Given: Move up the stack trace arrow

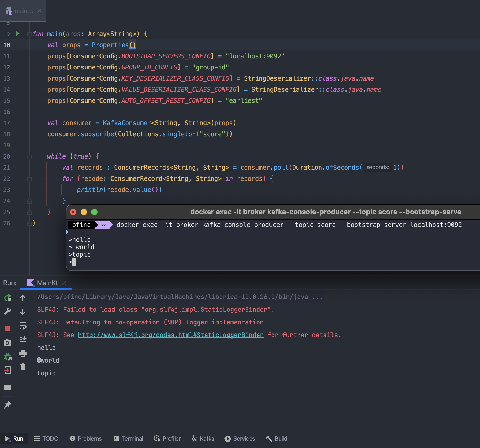Looking at the screenshot, I should pyautogui.click(x=23, y=298).
